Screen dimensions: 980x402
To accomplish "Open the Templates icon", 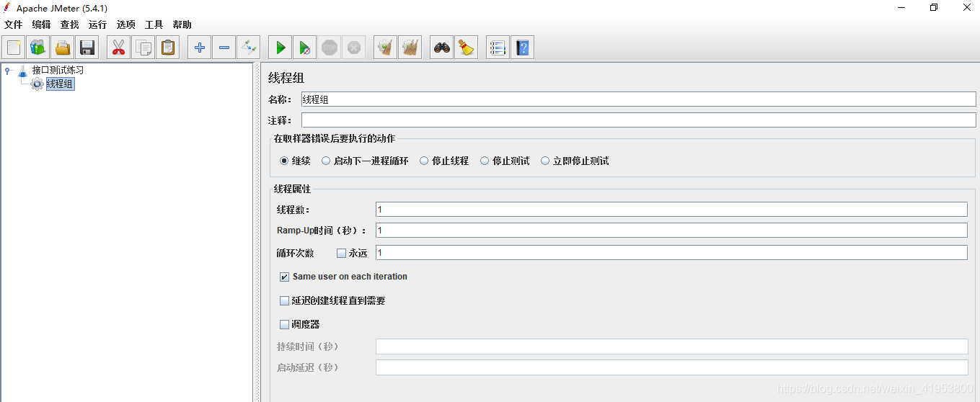I will point(38,48).
